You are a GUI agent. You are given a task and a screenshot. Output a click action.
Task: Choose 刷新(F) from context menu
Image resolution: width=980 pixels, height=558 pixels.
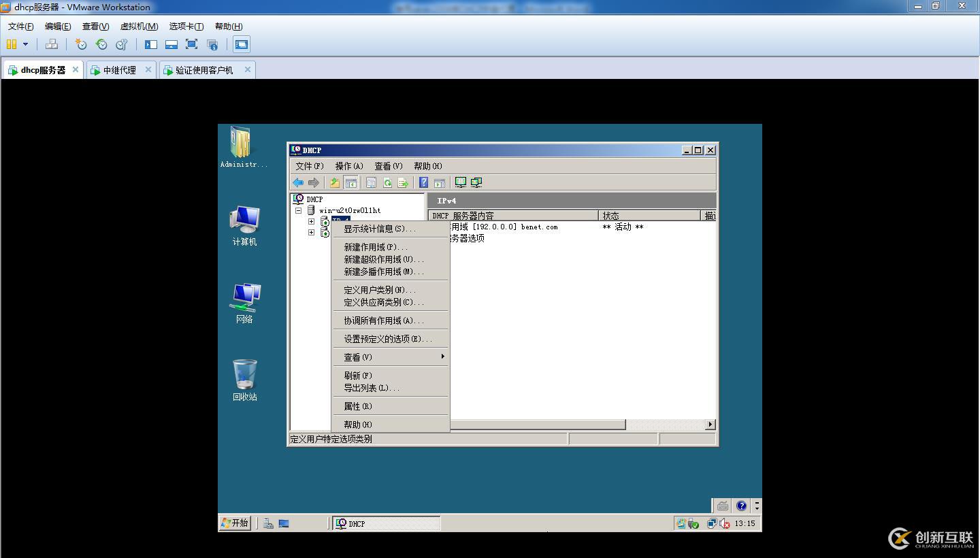click(x=391, y=376)
